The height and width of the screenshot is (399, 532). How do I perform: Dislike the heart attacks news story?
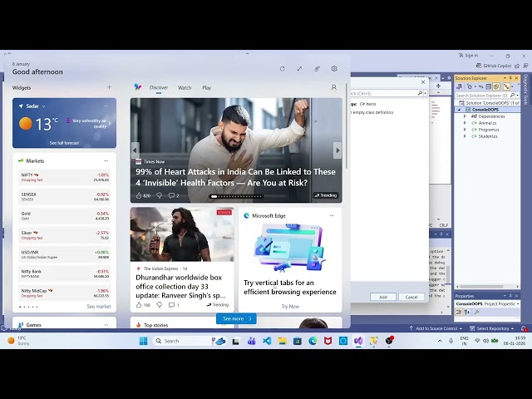click(x=159, y=195)
